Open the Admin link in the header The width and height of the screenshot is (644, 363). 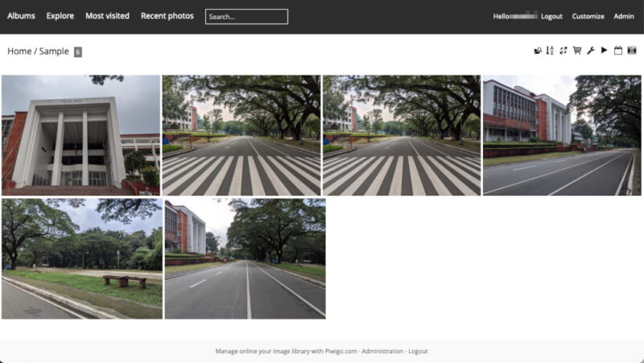624,17
